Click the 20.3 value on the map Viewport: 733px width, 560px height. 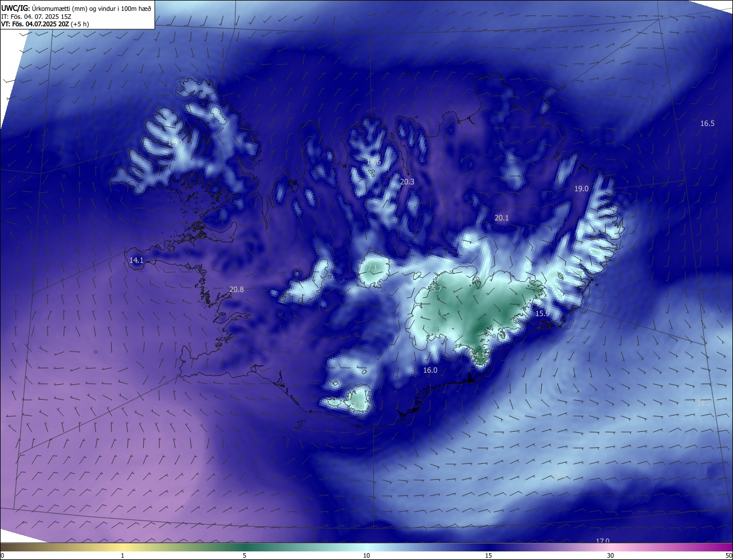pos(407,182)
